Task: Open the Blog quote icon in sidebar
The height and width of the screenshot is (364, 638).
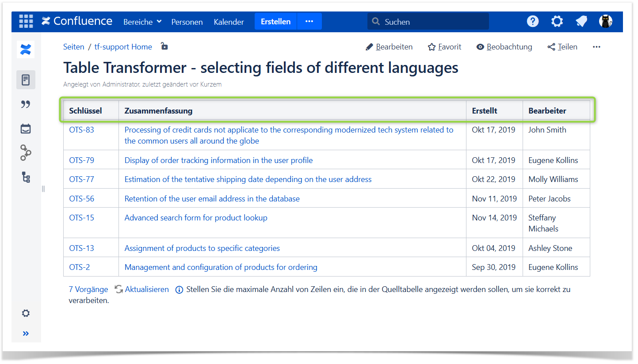Action: [x=26, y=104]
